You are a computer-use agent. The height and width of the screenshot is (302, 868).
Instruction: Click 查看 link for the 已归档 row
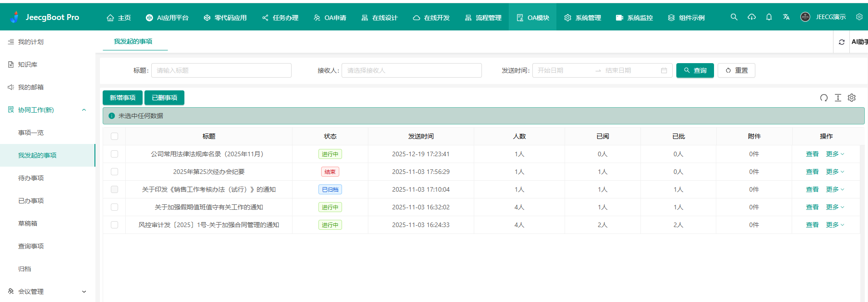click(x=812, y=189)
